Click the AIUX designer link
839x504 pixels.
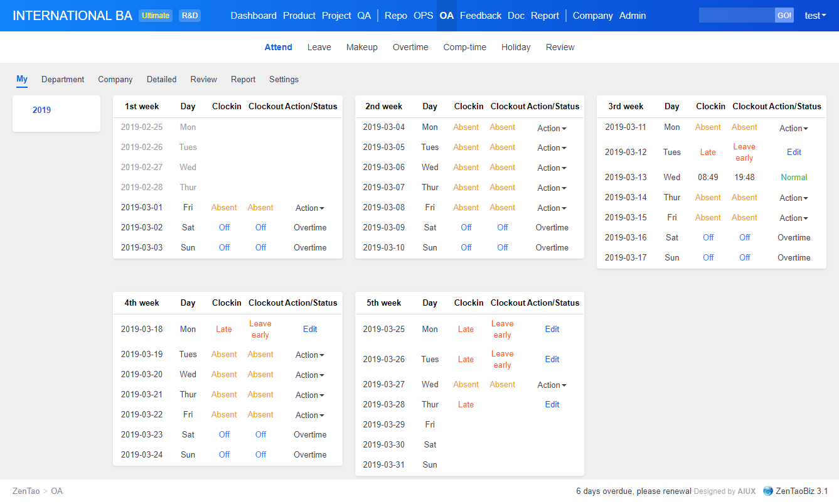tap(747, 491)
